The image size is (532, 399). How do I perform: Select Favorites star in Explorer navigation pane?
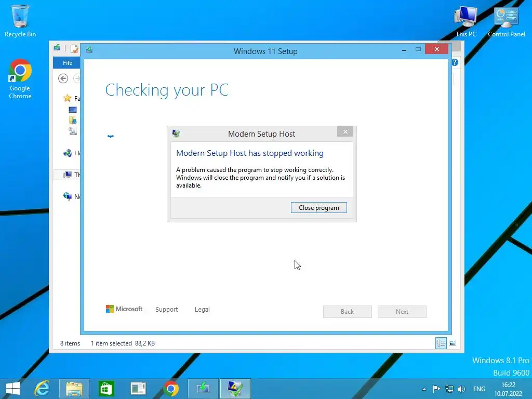coord(68,98)
